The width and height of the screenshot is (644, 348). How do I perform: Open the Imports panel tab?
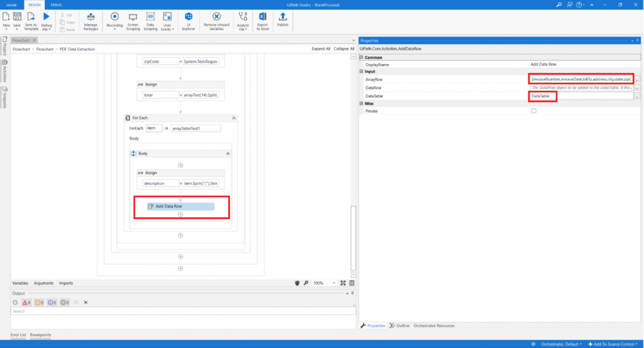65,283
